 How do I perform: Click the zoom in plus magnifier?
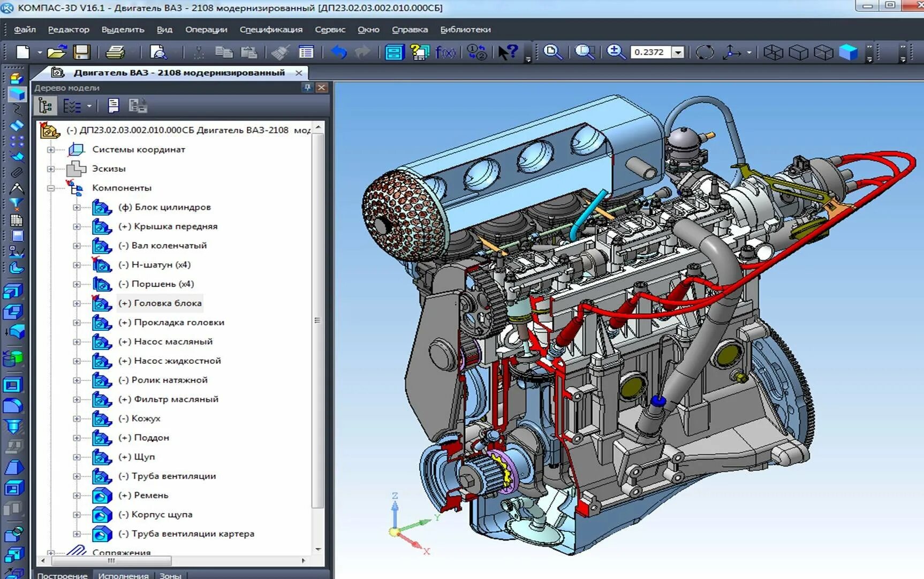(616, 52)
